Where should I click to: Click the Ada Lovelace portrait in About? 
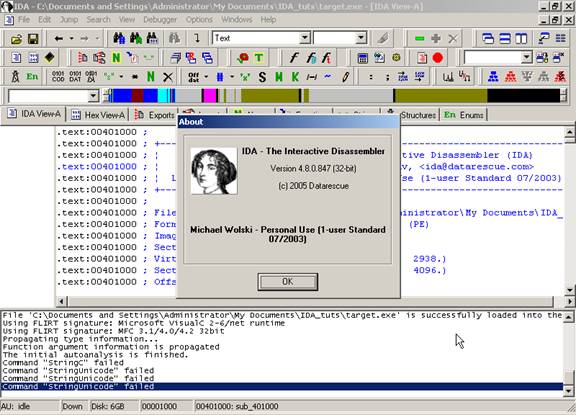[214, 171]
